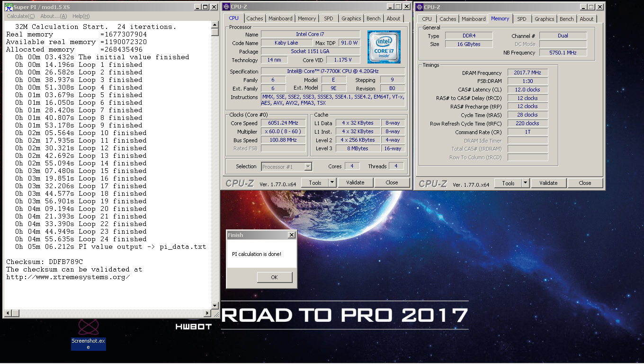Switch to Caches tab in right CPU-Z window
Image resolution: width=644 pixels, height=364 pixels.
448,19
